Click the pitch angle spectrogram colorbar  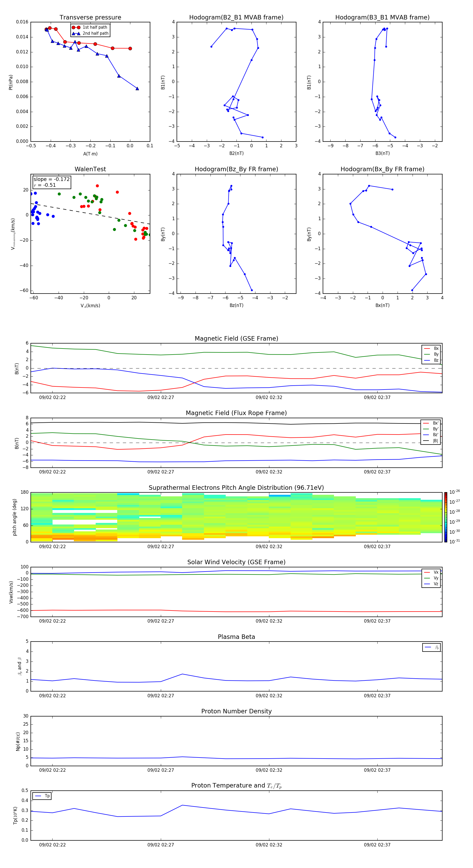[x=446, y=517]
